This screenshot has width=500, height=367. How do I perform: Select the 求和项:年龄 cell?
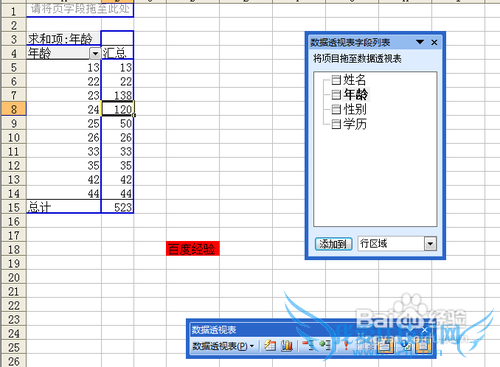64,39
